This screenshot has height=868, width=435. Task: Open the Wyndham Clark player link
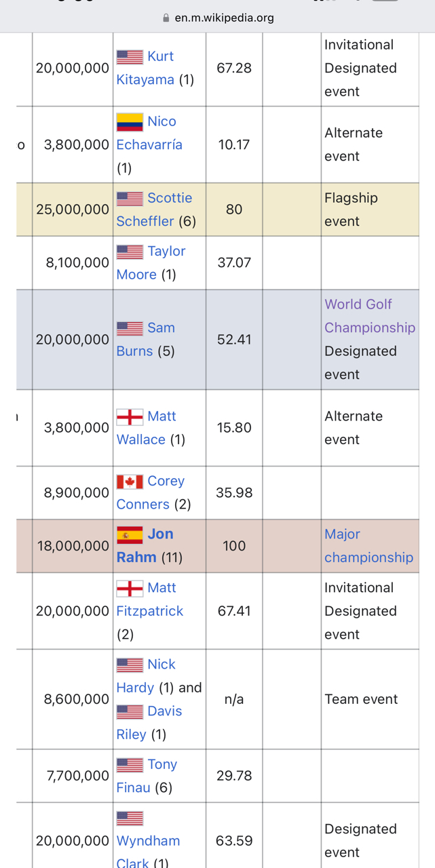click(148, 852)
